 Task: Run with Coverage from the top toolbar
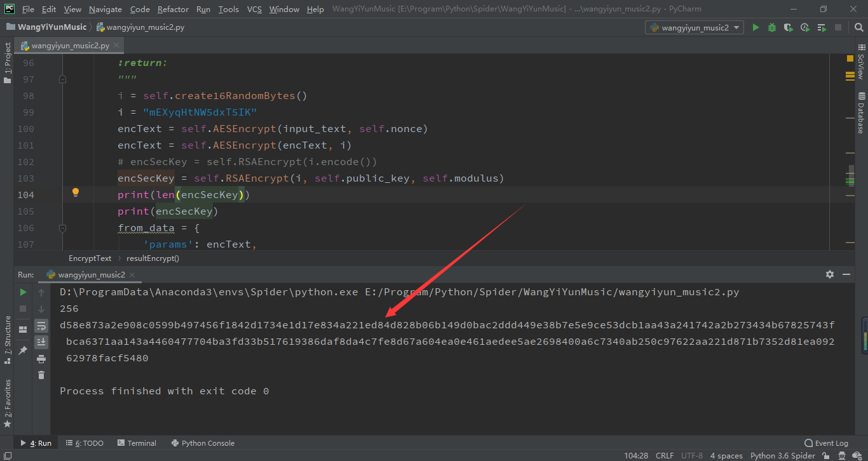789,27
